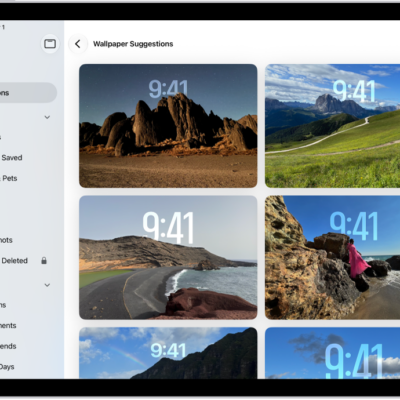Click the Wallpaper Suggestions title

133,44
